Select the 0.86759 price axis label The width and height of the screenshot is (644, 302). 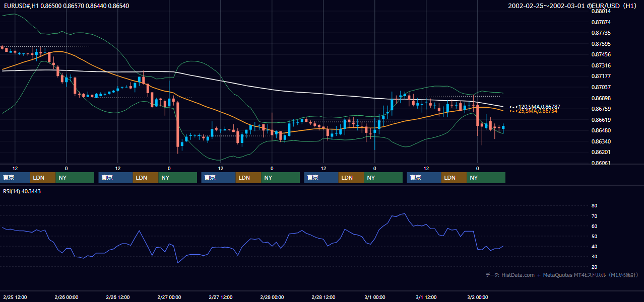(x=601, y=109)
